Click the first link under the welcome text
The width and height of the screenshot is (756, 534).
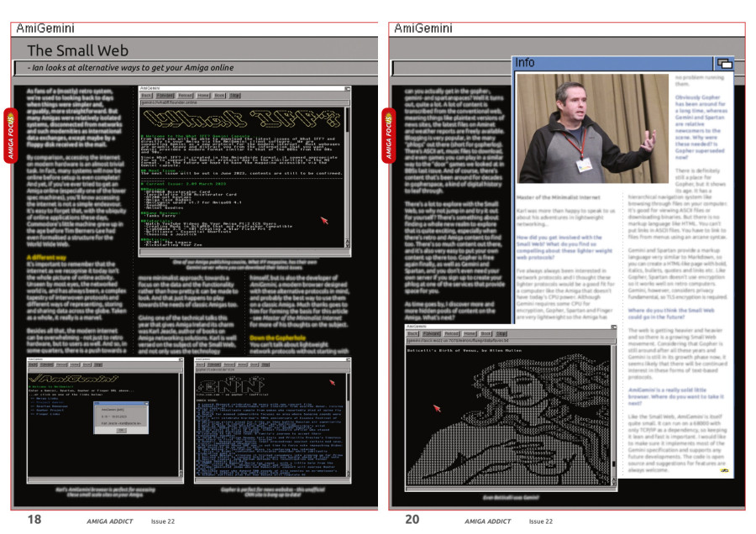pos(45,399)
